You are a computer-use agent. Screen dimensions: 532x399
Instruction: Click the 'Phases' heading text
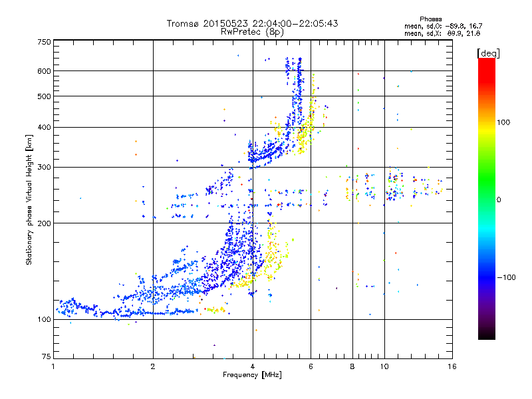[x=430, y=19]
